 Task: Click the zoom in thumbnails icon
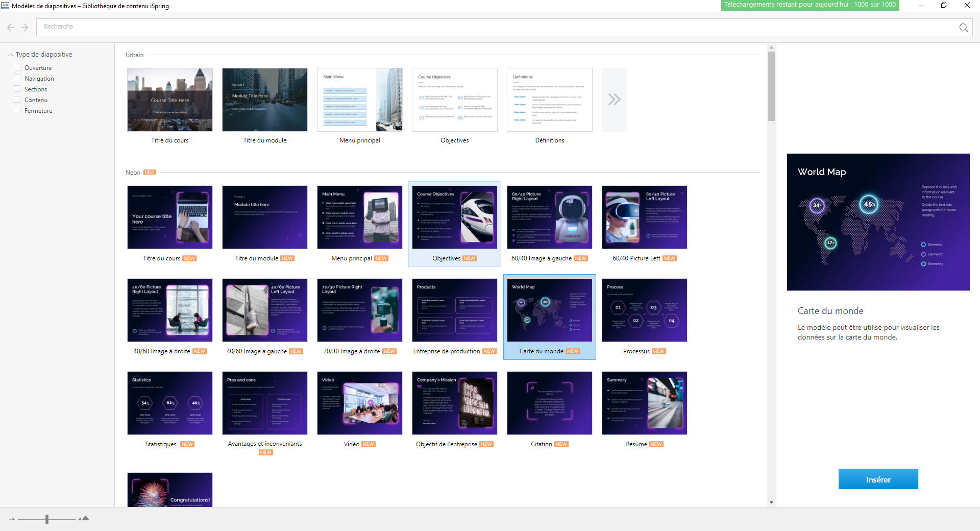(x=84, y=519)
